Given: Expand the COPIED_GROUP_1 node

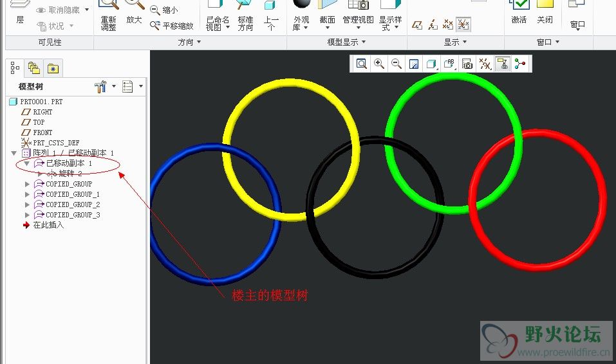Looking at the screenshot, I should click(27, 194).
